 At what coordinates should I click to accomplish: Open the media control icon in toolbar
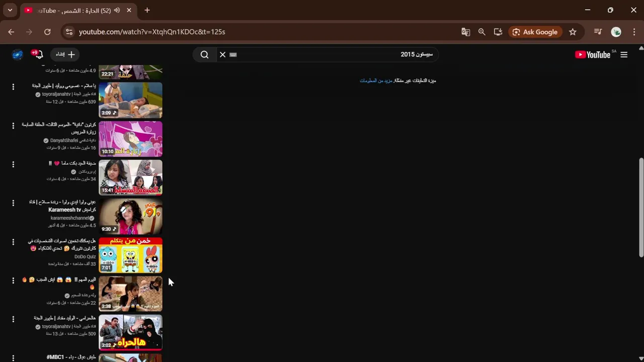pyautogui.click(x=598, y=32)
